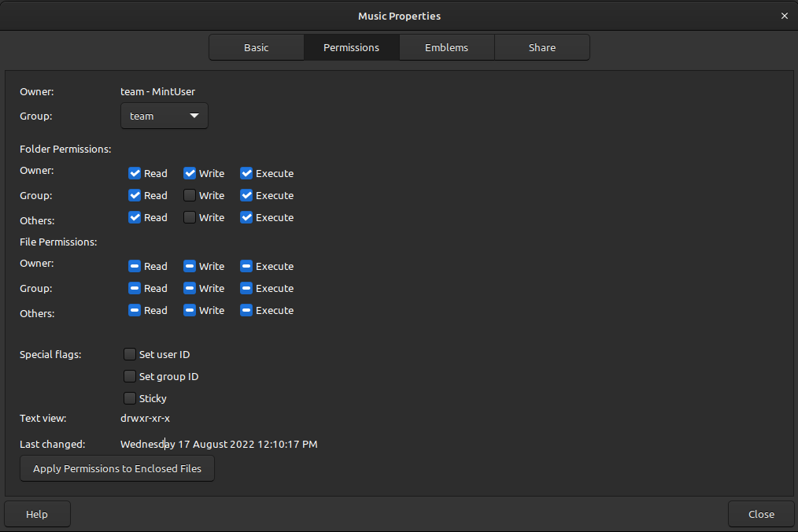This screenshot has width=798, height=532.
Task: Uncheck Read for folder Owner
Action: [x=135, y=173]
